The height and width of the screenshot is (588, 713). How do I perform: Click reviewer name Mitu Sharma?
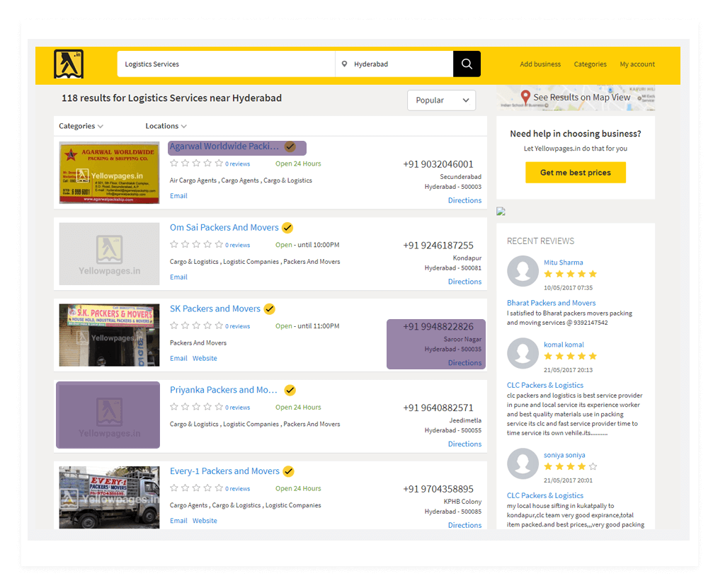click(563, 263)
